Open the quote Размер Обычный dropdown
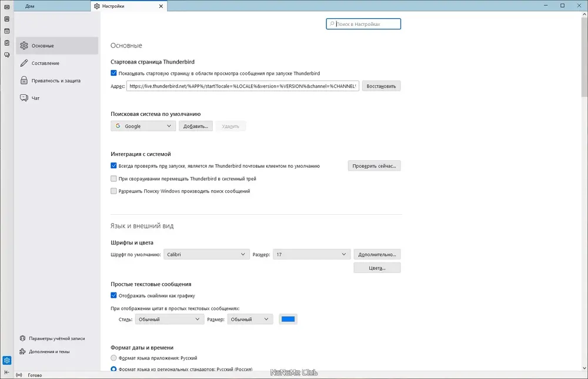This screenshot has width=588, height=379. click(x=250, y=320)
